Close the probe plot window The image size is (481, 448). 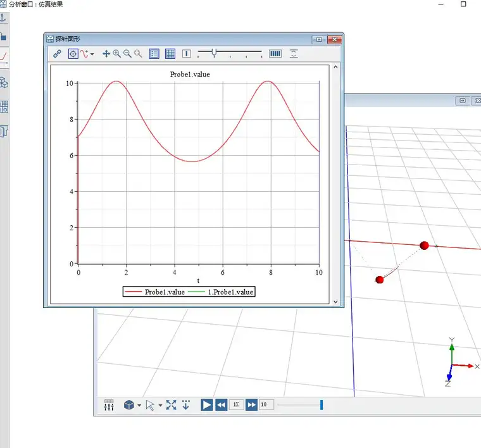(x=335, y=40)
